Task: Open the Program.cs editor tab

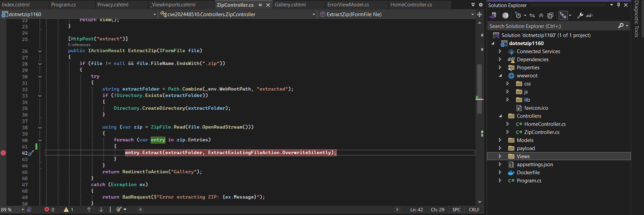Action: (x=63, y=5)
